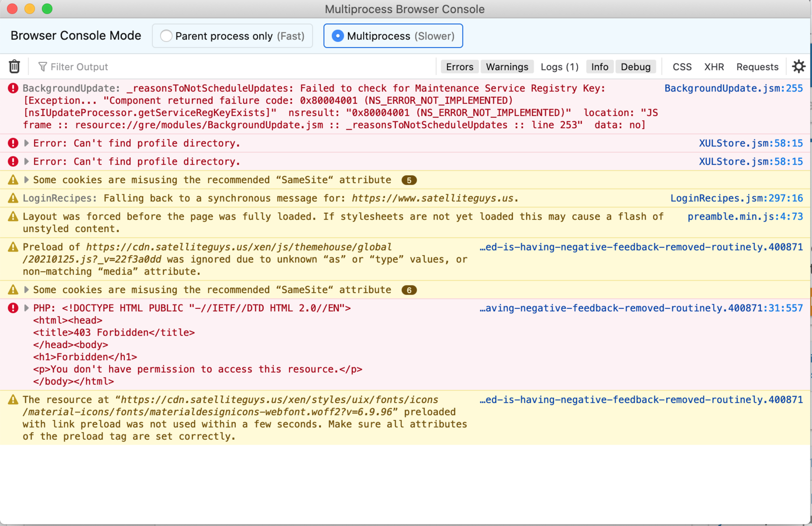Toggle the XHR filter
Screen dimensions: 812x526
click(714, 67)
